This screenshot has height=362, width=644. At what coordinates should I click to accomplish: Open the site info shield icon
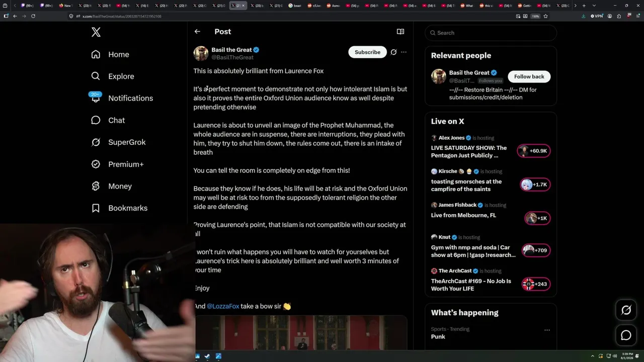pos(71,16)
